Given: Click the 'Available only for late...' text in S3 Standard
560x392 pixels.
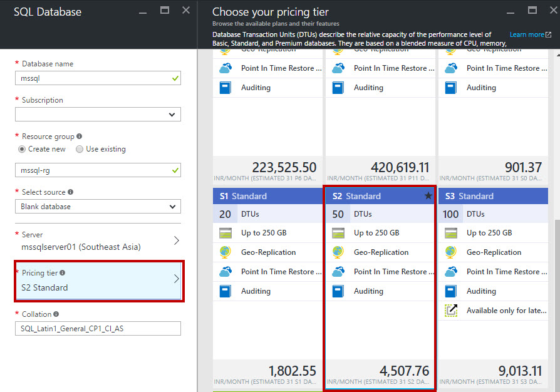Looking at the screenshot, I should click(506, 311).
